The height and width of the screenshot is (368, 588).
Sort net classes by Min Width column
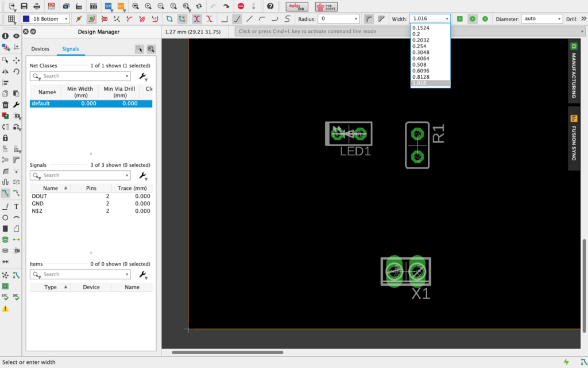(80, 92)
